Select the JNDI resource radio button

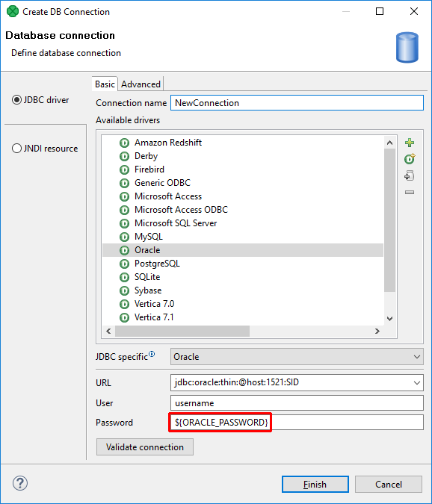(16, 149)
